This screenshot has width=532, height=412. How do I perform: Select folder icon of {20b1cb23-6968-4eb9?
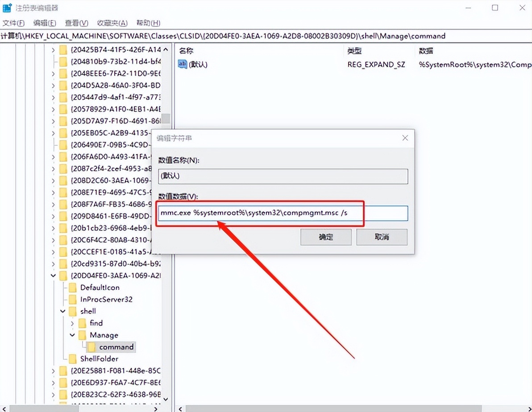(63, 228)
